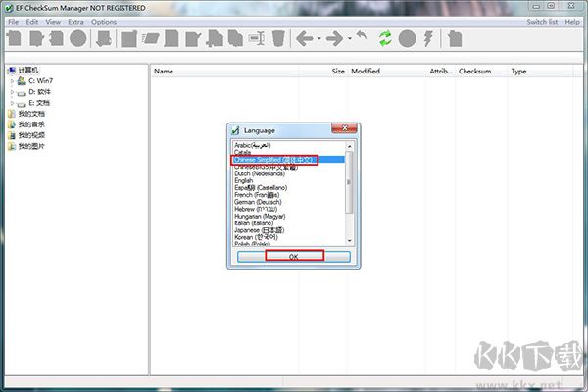Select Hungarian (Magyar) in the language list
The image size is (588, 392).
pyautogui.click(x=289, y=216)
